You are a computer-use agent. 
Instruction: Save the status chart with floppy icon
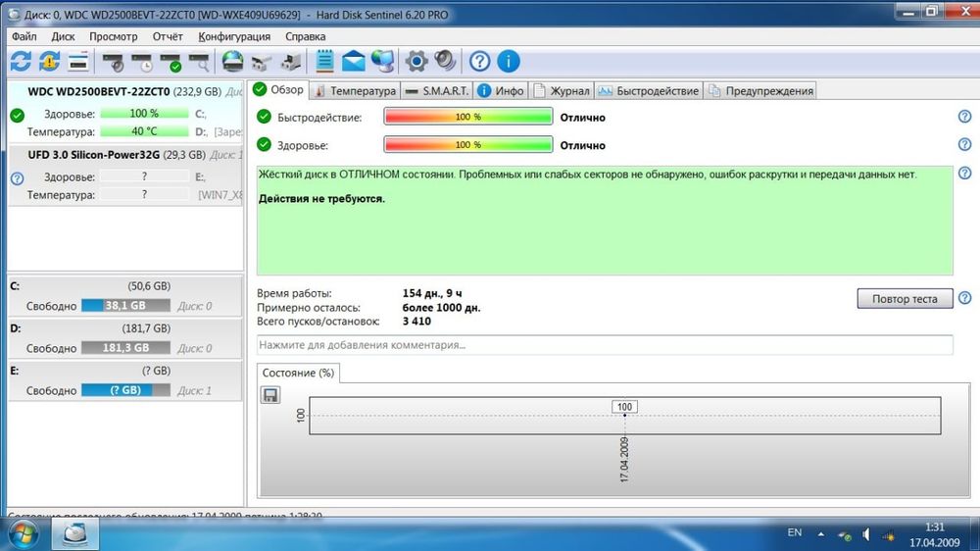(270, 395)
